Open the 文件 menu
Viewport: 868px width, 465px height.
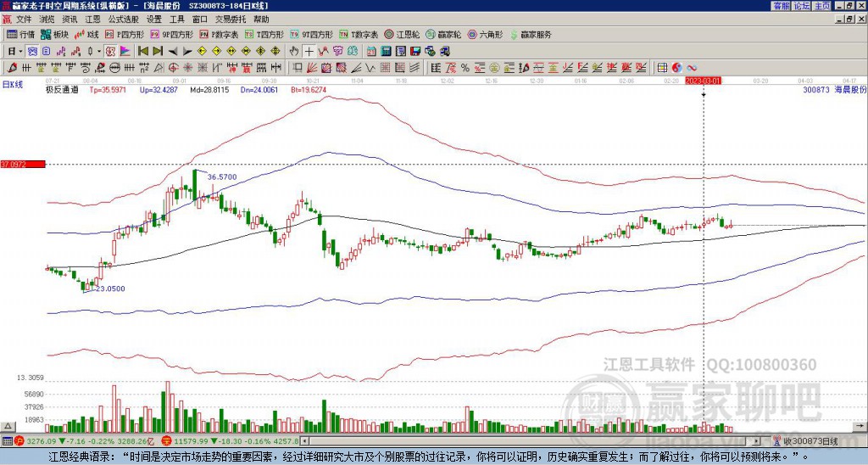click(x=24, y=20)
